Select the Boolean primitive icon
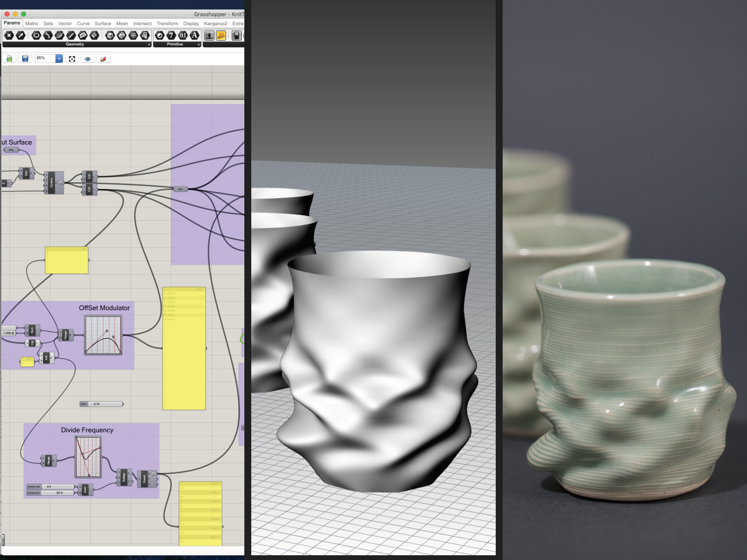Viewport: 747px width, 560px height. 160,36
